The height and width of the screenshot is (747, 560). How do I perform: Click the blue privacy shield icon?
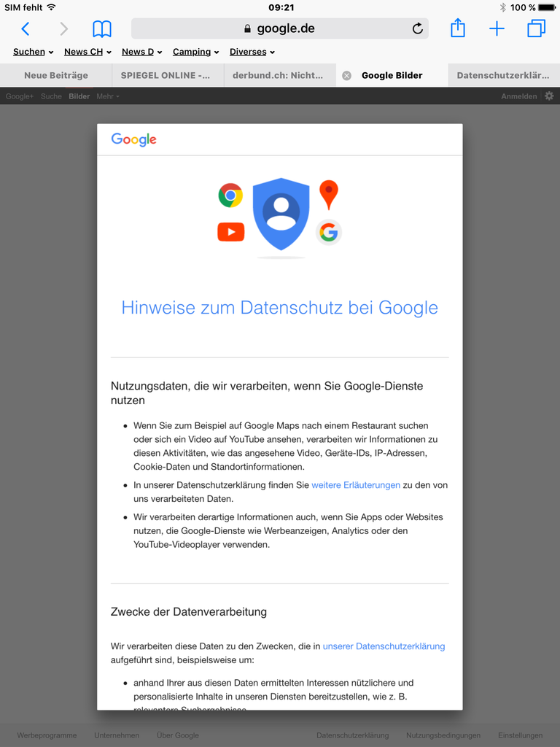281,214
